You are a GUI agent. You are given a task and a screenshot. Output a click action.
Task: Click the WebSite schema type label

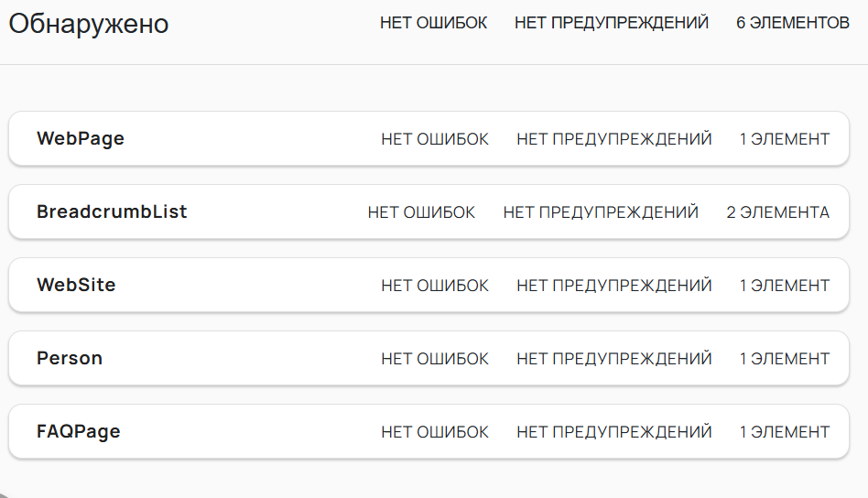point(76,286)
